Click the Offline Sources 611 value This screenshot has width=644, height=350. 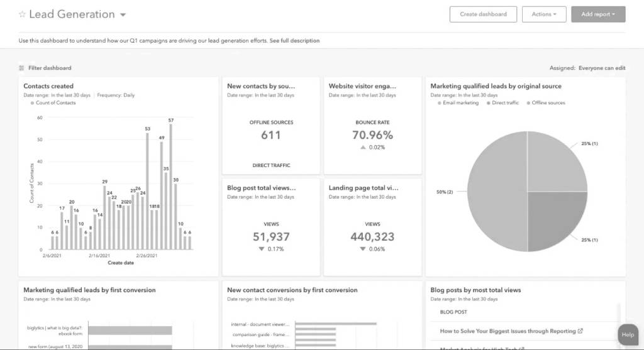coord(271,135)
